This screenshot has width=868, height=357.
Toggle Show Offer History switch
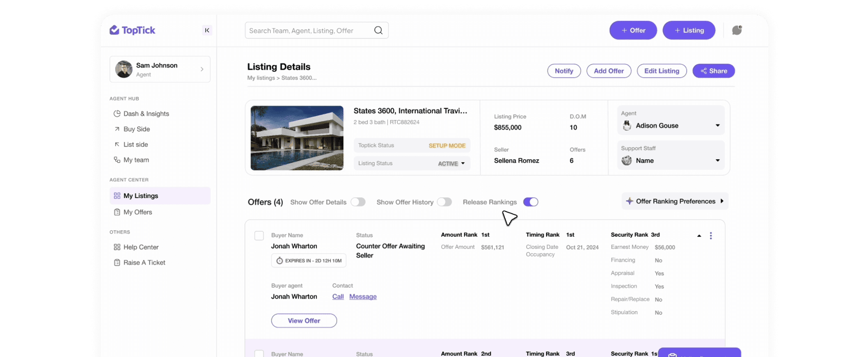coord(444,202)
